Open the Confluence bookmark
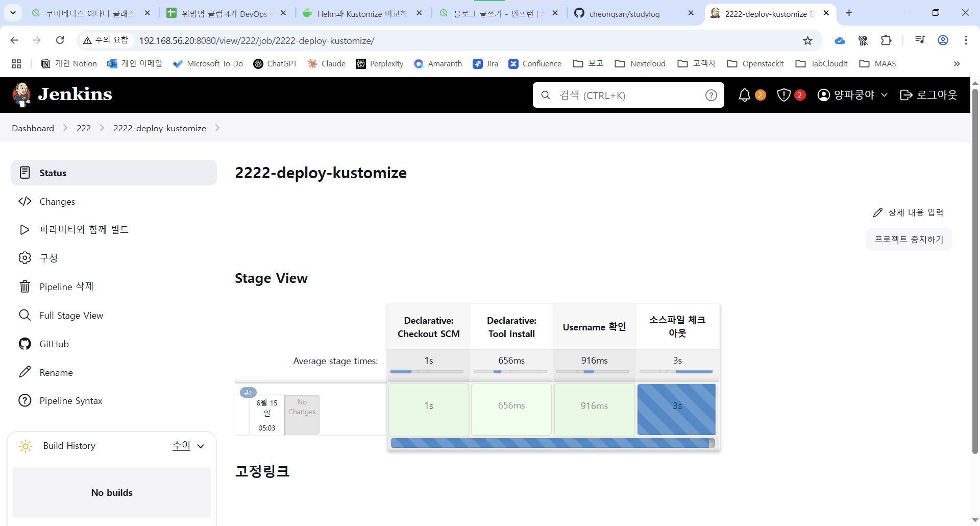The height and width of the screenshot is (526, 980). click(535, 64)
